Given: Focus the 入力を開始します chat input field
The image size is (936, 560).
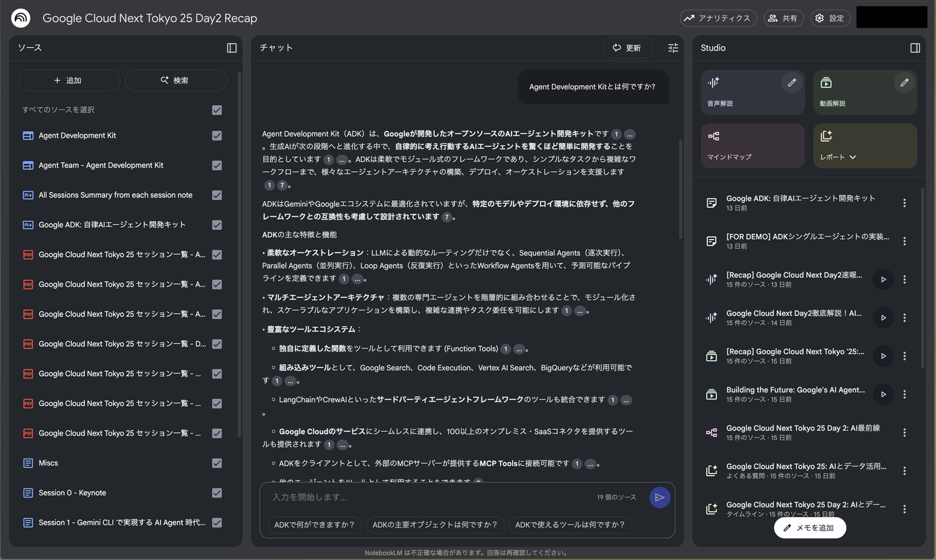Looking at the screenshot, I should [x=429, y=498].
